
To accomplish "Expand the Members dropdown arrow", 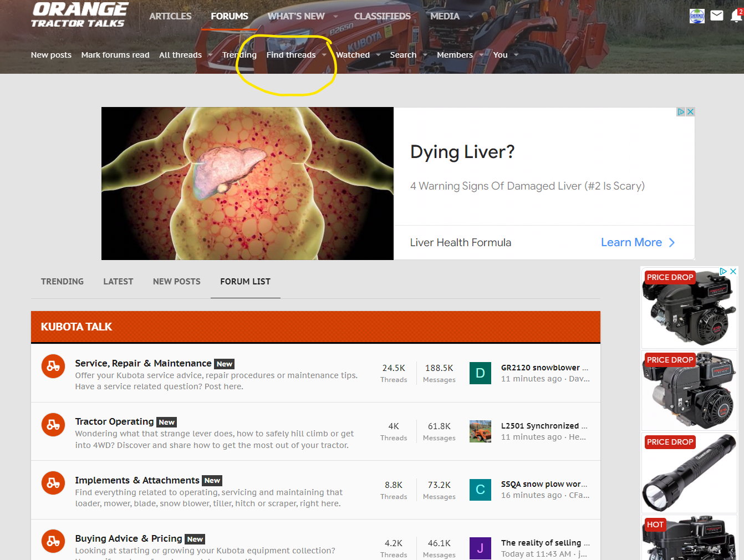I will (x=481, y=55).
